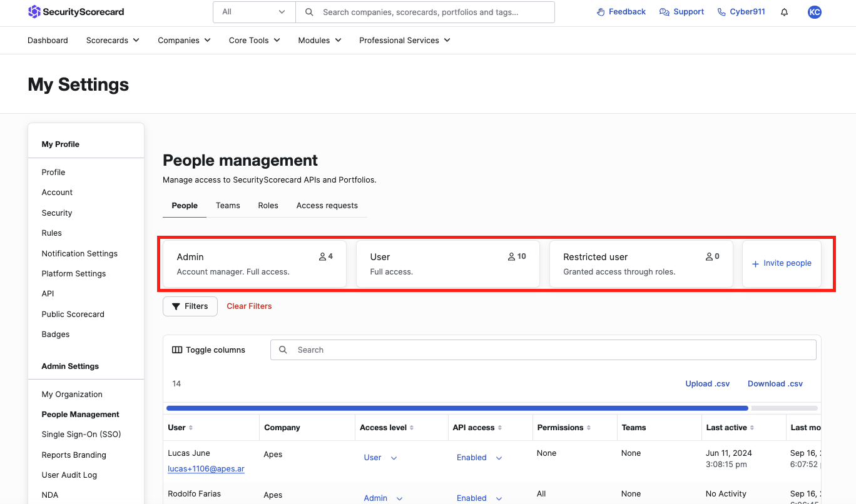
Task: Click the Filters button
Action: coord(190,306)
